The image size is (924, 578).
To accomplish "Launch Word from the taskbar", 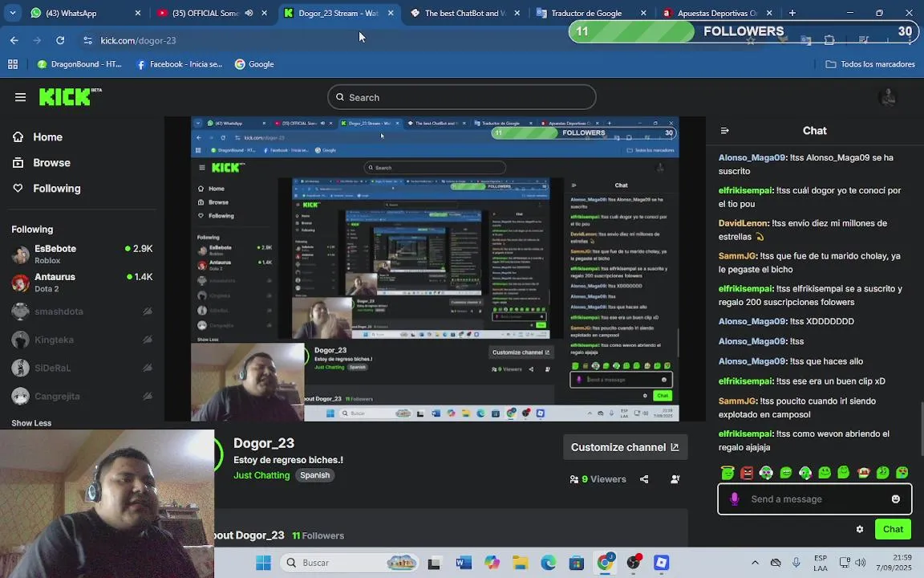I will 464,563.
